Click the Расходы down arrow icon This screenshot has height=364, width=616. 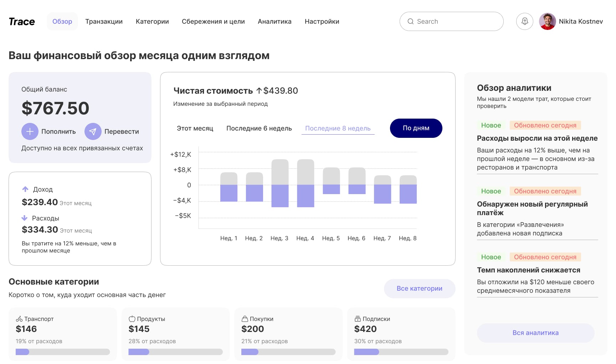pyautogui.click(x=24, y=218)
